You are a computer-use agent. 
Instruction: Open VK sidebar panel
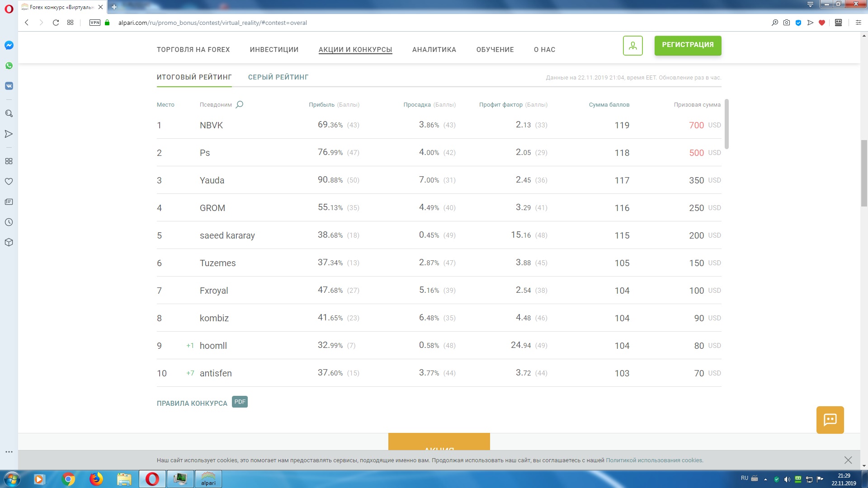point(9,86)
